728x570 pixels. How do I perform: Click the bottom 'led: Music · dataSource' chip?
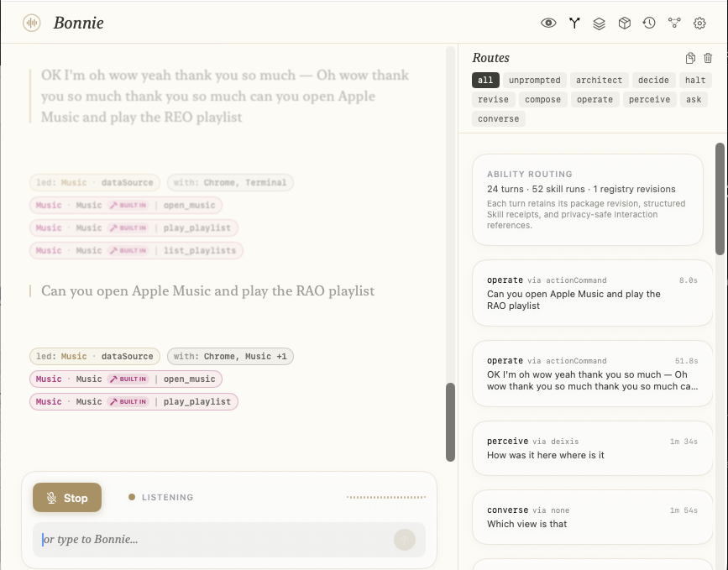(95, 357)
